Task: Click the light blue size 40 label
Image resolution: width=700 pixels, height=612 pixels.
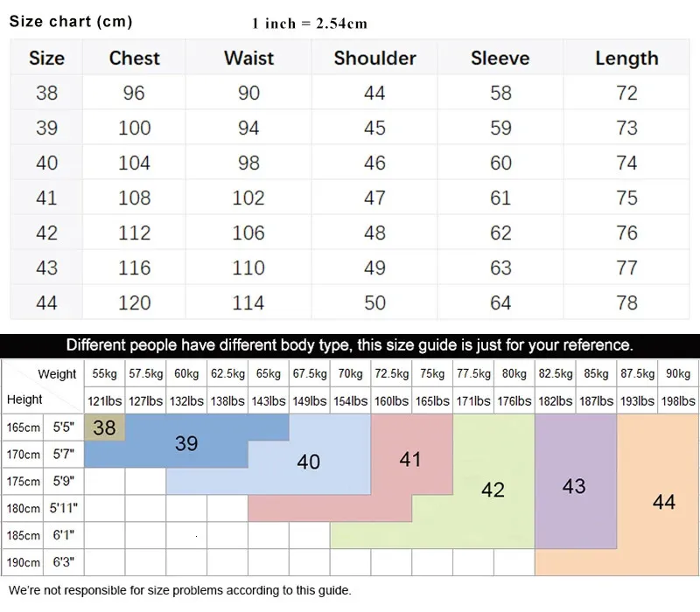Action: 308,462
